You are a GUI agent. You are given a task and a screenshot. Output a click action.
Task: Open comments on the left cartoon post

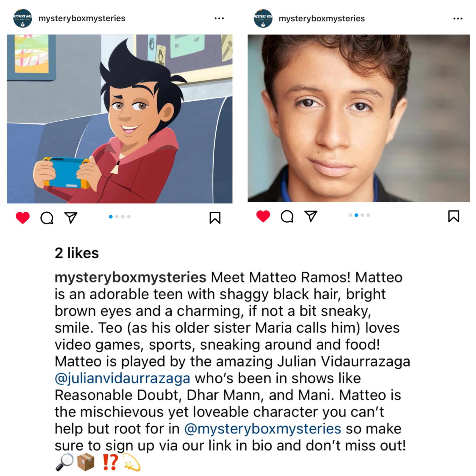pyautogui.click(x=47, y=218)
